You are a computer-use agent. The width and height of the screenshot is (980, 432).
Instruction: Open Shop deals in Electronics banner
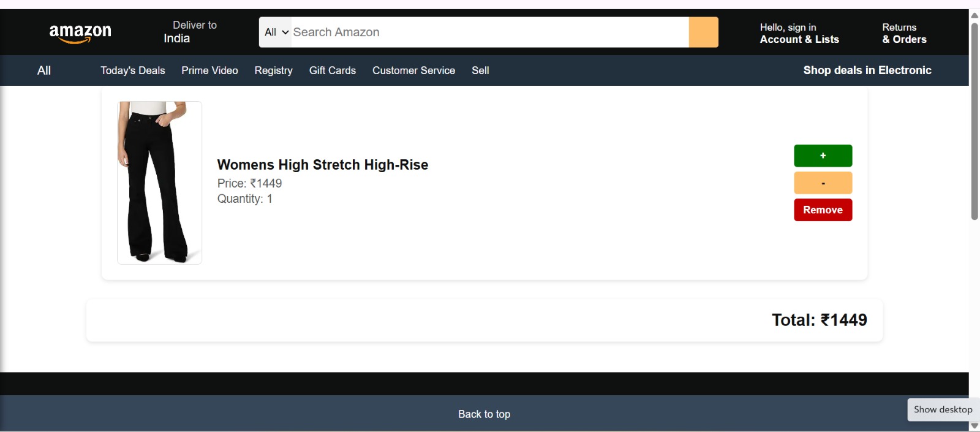(867, 70)
